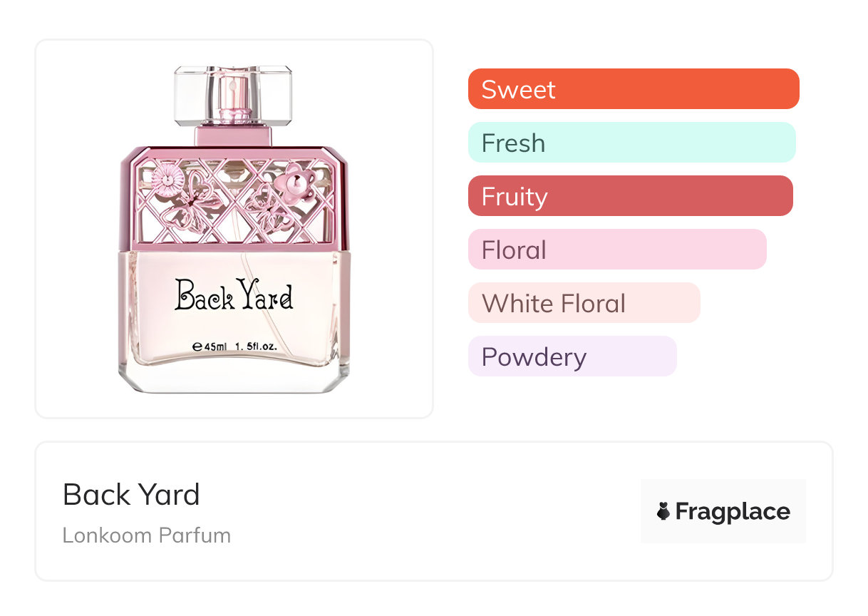Click the Fragplace wordmark text
The height and width of the screenshot is (616, 868).
click(732, 511)
